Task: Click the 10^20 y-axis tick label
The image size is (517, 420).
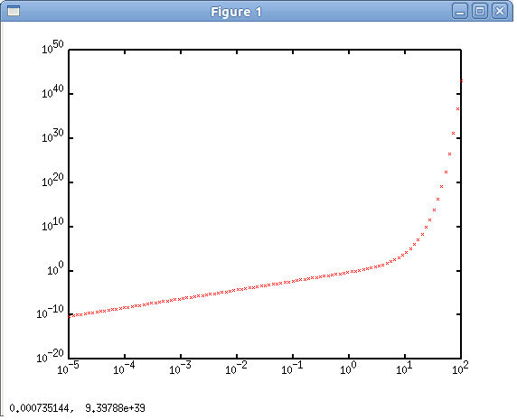Action: pos(52,180)
